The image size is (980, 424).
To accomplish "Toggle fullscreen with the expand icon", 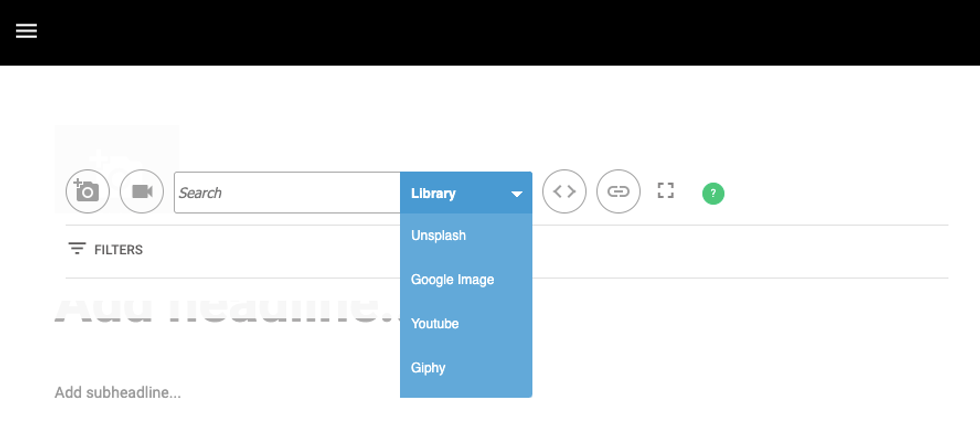I will click(666, 191).
